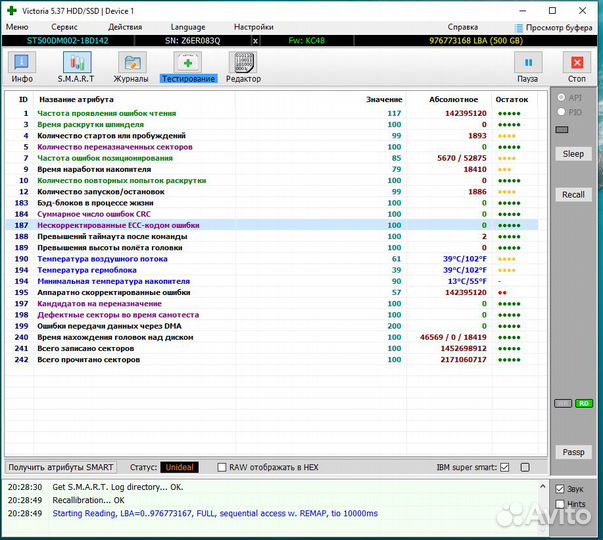Viewport: 603px width, 540px height.
Task: Open the Журналы logs icon
Action: [131, 66]
